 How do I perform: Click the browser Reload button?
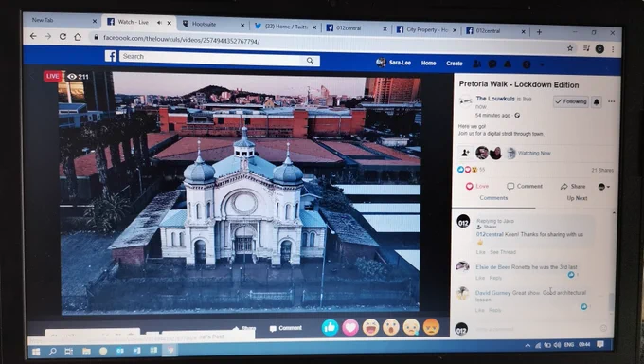63,37
